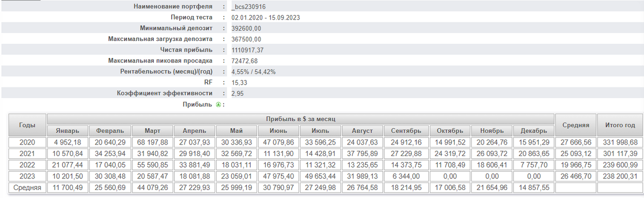Click the Апрель column header
The width and height of the screenshot is (644, 198).
(194, 130)
